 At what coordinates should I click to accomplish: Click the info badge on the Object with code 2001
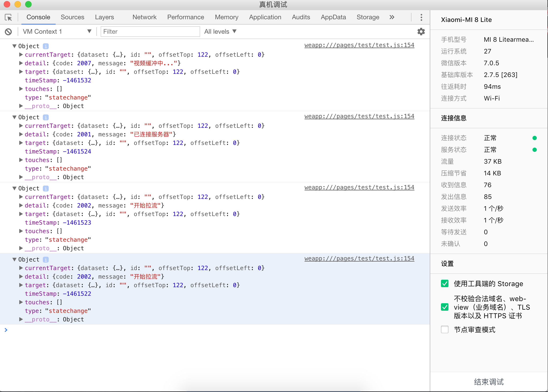[46, 117]
